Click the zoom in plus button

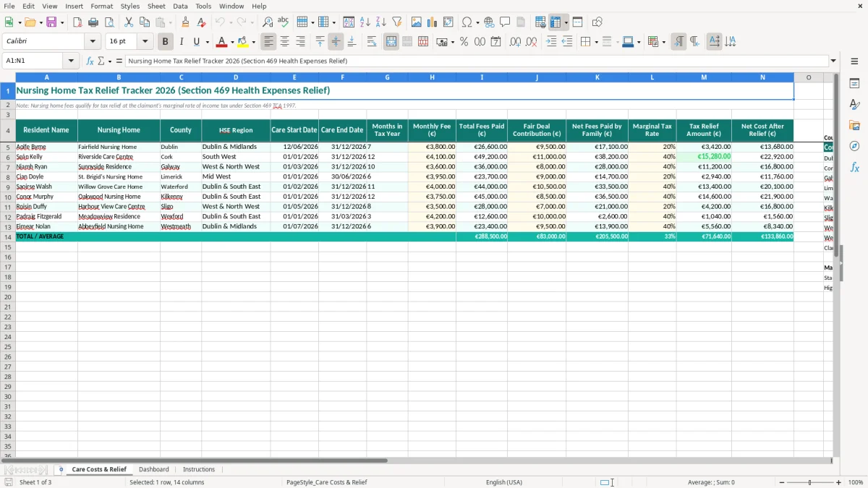pyautogui.click(x=839, y=482)
